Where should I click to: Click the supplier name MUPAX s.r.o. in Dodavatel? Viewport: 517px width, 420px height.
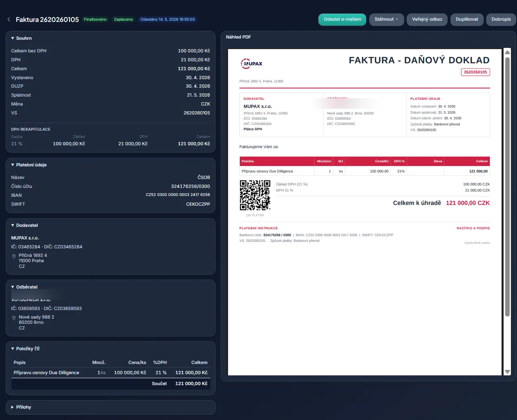25,238
